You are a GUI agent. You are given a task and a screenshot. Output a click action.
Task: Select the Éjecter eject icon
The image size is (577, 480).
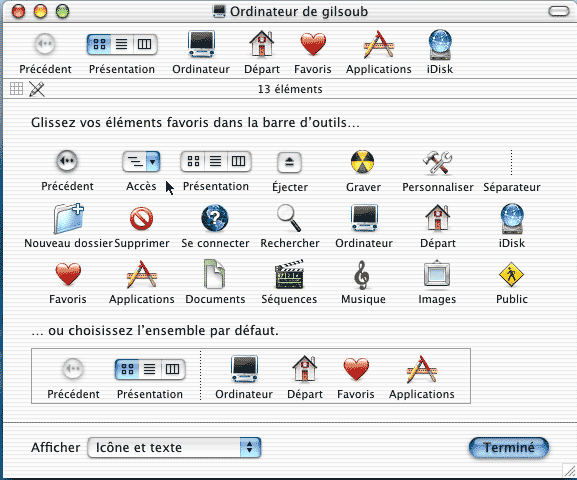(x=289, y=162)
